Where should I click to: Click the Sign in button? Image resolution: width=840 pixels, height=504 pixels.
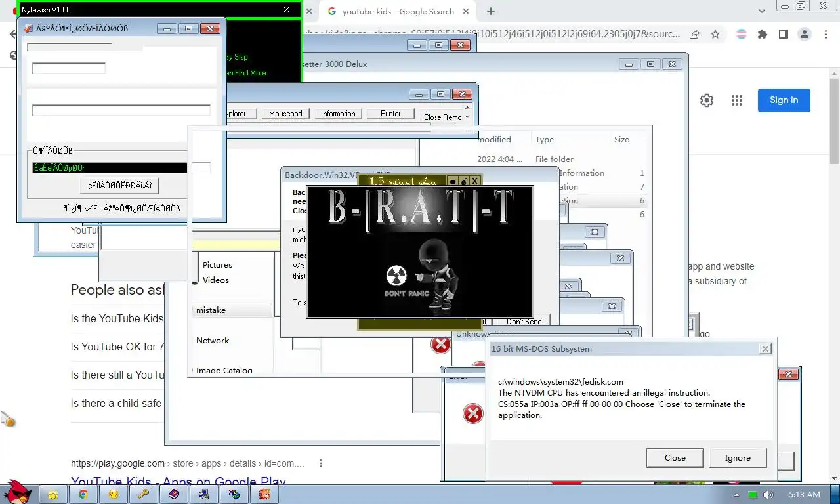pyautogui.click(x=784, y=100)
